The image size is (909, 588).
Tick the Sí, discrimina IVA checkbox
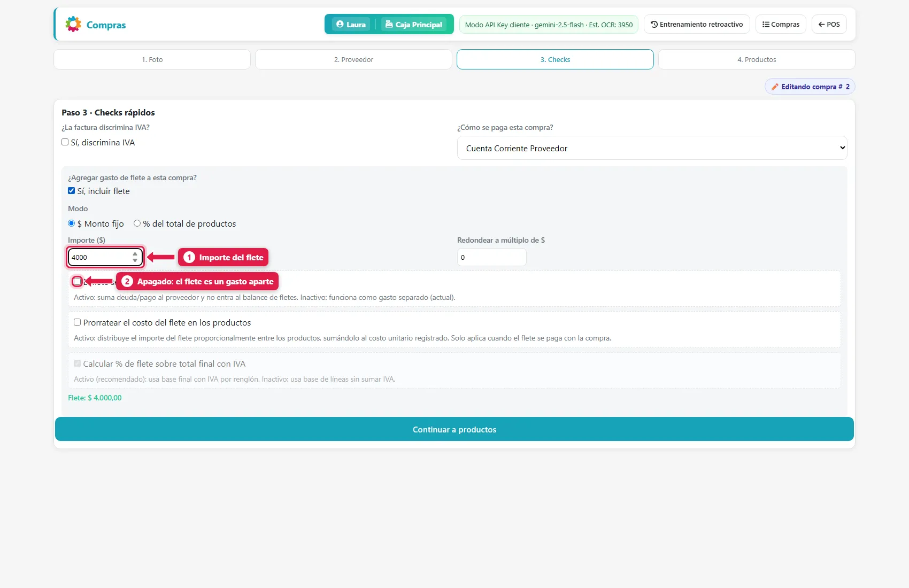click(x=65, y=142)
